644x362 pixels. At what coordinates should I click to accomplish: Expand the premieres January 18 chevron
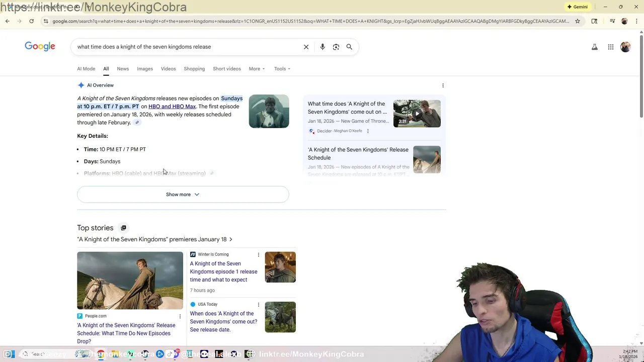[x=230, y=240]
